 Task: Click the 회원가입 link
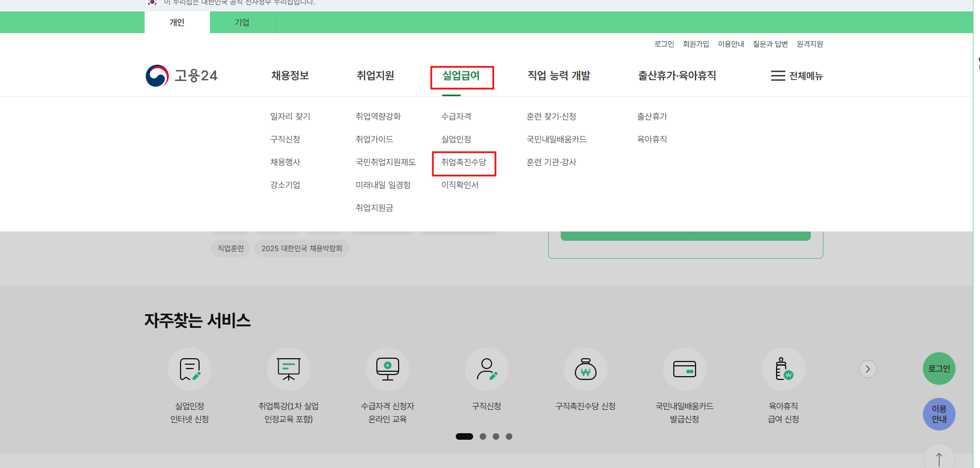696,44
